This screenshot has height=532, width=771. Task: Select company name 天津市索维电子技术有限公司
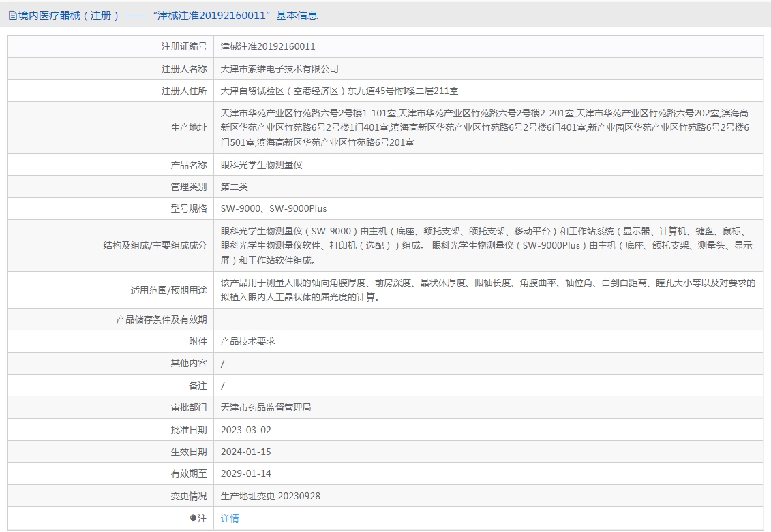[279, 69]
